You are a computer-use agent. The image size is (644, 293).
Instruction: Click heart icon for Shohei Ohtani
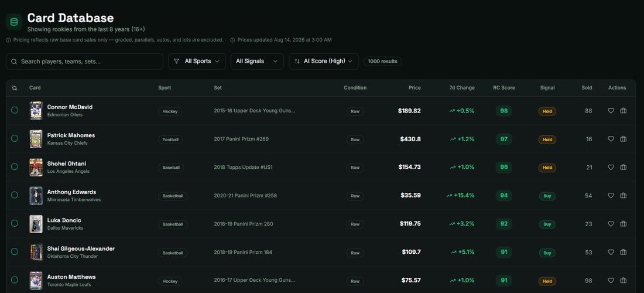pos(611,167)
